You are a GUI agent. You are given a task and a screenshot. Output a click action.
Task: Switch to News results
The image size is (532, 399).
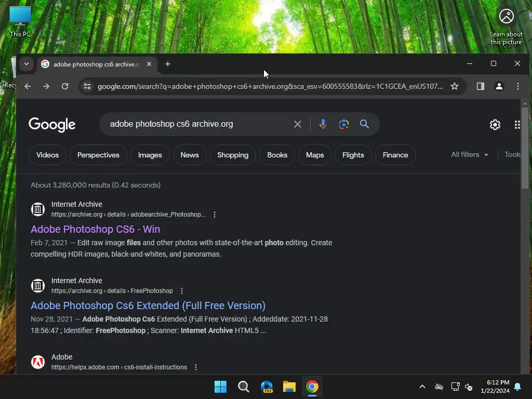[x=190, y=155]
